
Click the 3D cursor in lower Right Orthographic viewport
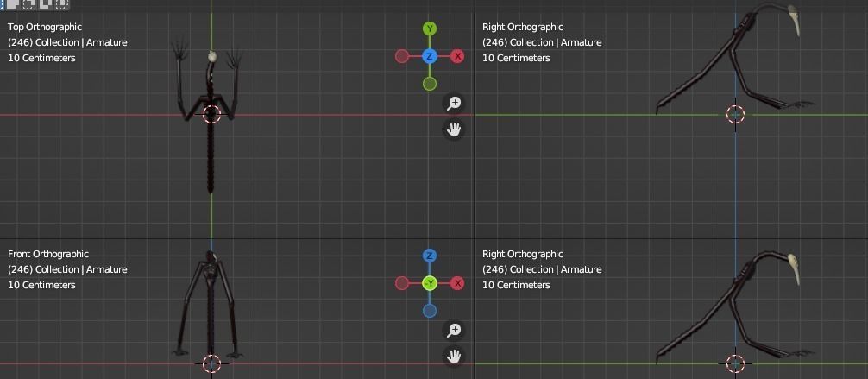tap(735, 363)
